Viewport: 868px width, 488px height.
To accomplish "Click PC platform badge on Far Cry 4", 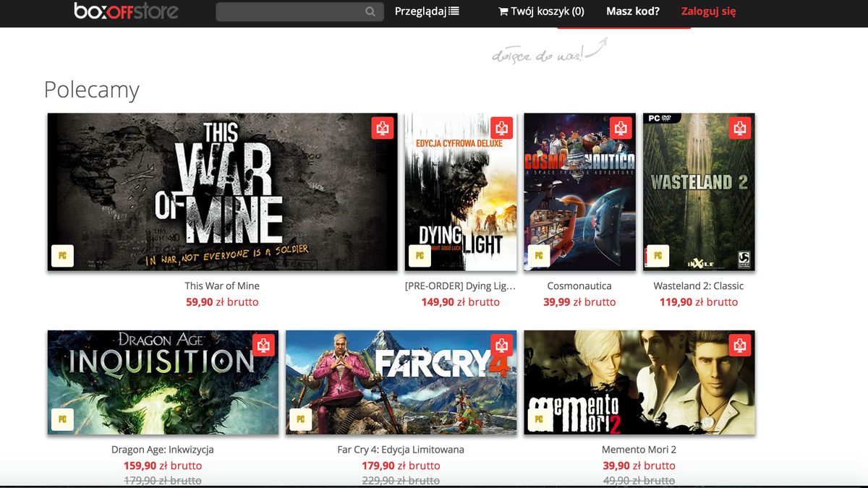I will coord(301,419).
